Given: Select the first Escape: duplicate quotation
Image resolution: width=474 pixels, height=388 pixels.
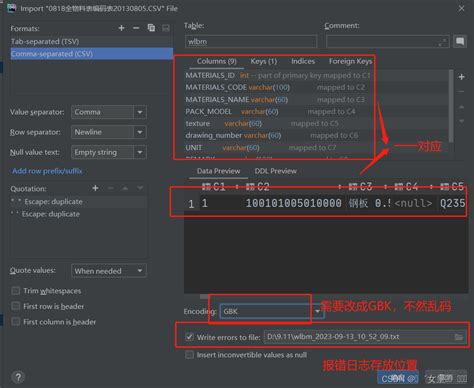Looking at the screenshot, I should 79,201.
